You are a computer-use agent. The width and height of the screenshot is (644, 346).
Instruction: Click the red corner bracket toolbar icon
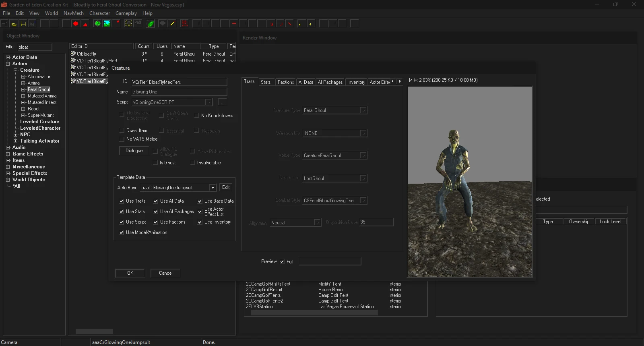pos(281,24)
